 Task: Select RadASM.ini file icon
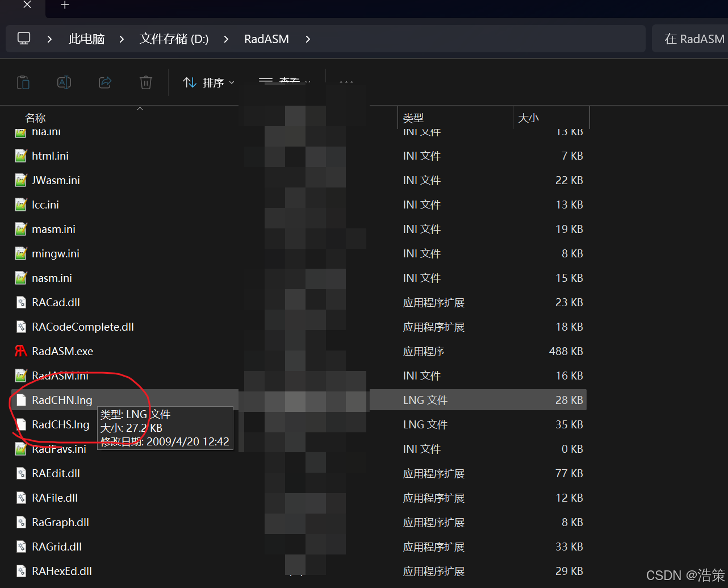coord(21,376)
